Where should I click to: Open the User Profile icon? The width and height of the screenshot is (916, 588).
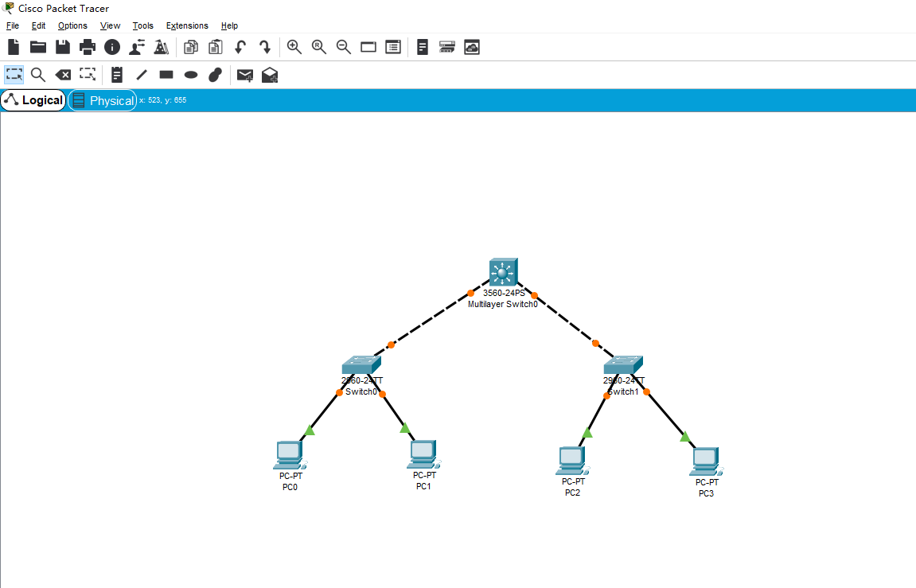(x=137, y=47)
